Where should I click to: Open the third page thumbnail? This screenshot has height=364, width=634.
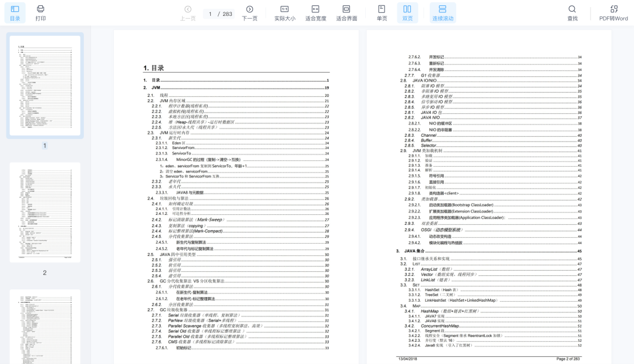click(x=45, y=326)
